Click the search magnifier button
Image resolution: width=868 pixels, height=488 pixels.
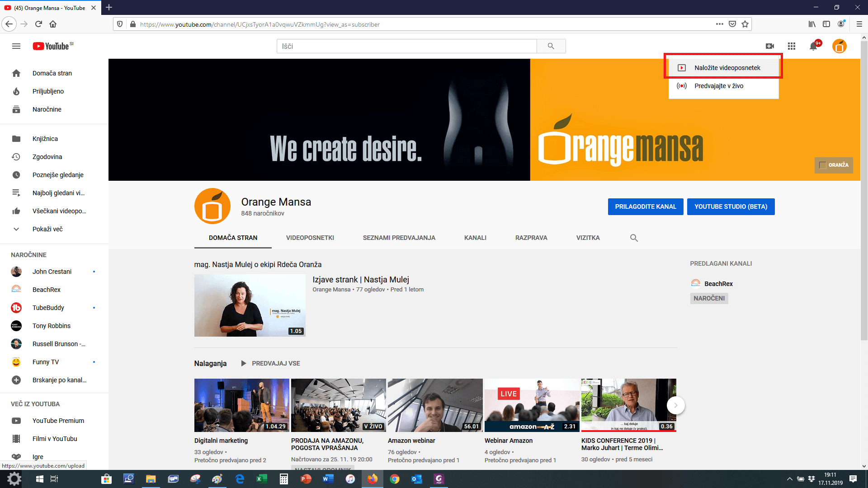point(551,46)
